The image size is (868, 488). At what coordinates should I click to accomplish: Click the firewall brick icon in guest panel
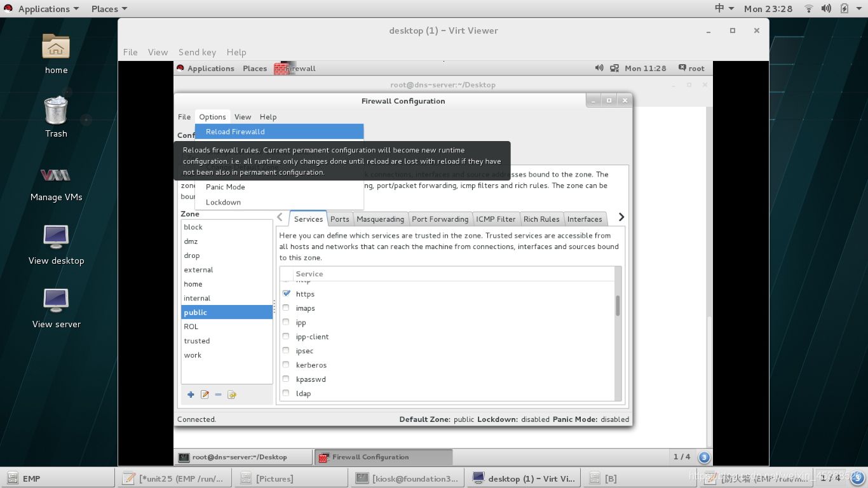pyautogui.click(x=280, y=69)
